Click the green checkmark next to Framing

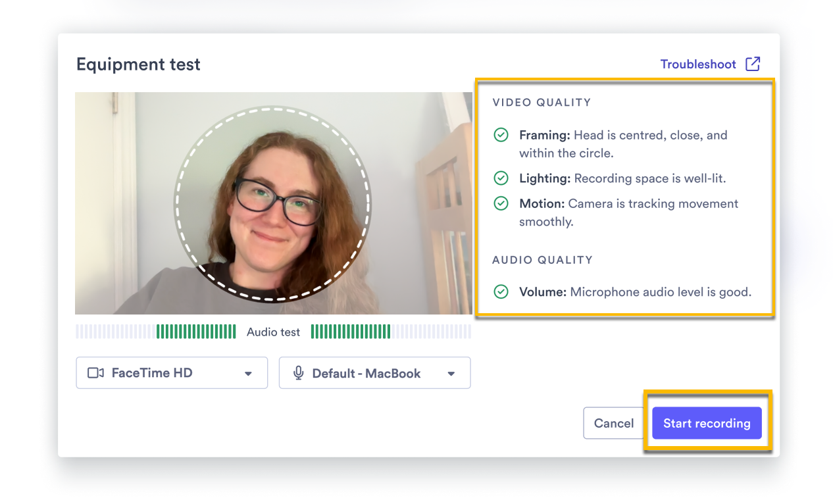point(501,135)
